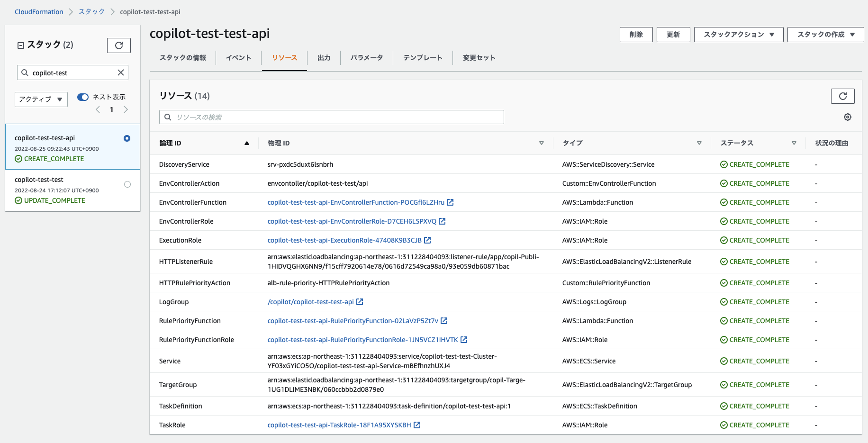The height and width of the screenshot is (443, 868).
Task: Open ExecutionRole-47408K9B3CJB physical ID link
Action: pyautogui.click(x=344, y=240)
